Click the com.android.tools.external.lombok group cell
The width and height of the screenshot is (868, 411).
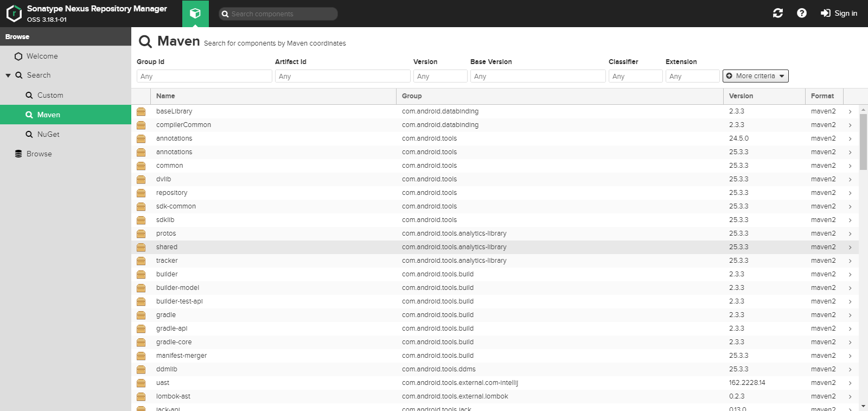pyautogui.click(x=560, y=396)
